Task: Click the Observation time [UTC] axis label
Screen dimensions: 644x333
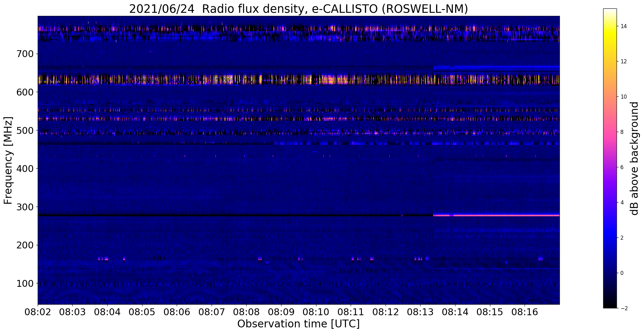Action: click(298, 324)
